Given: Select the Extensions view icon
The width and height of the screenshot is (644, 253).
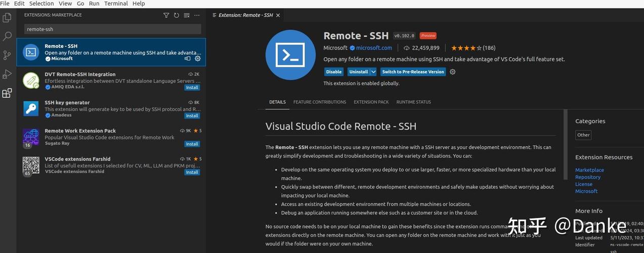Looking at the screenshot, I should point(7,93).
